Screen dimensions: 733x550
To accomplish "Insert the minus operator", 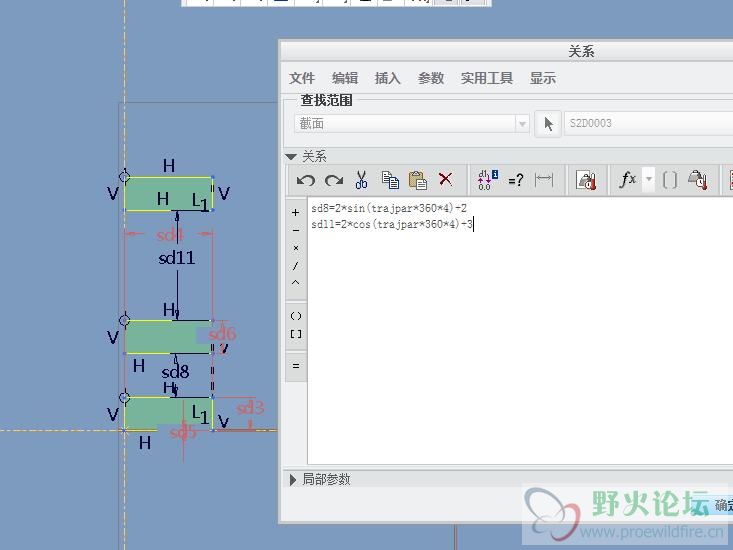I will [295, 230].
